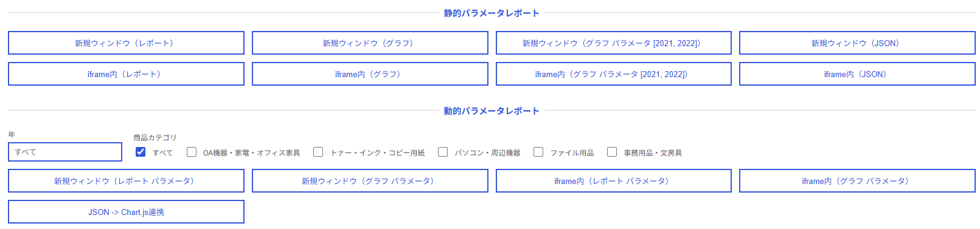
Task: Open the 年 dropdown showing すべて
Action: [65, 152]
